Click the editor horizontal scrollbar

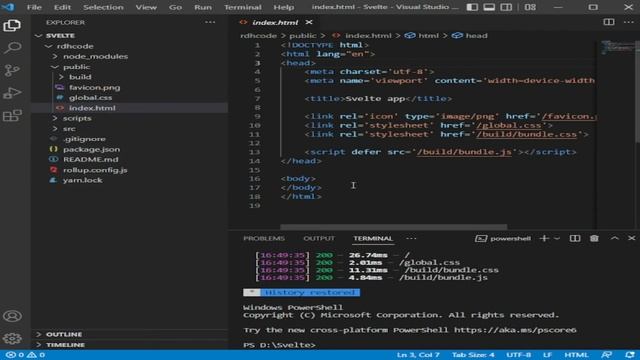click(393, 227)
